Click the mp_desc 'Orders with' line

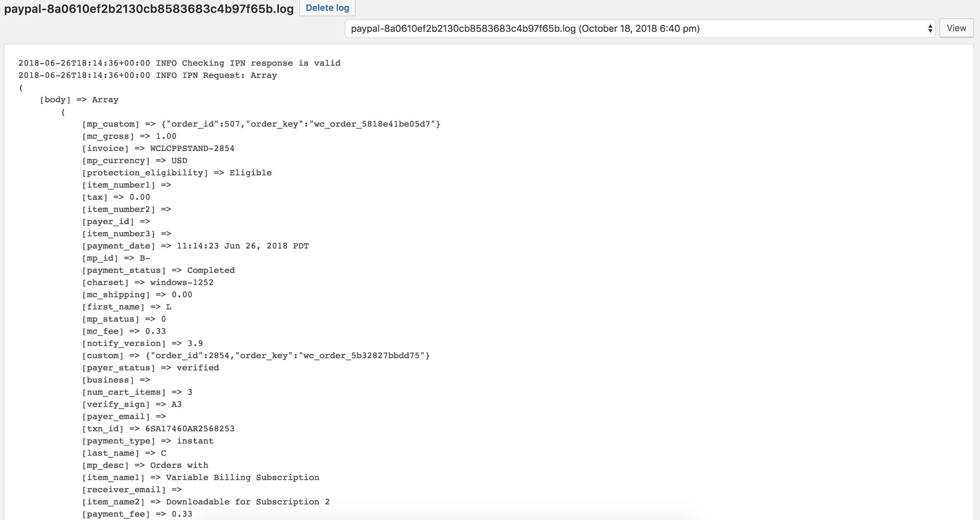[x=145, y=465]
